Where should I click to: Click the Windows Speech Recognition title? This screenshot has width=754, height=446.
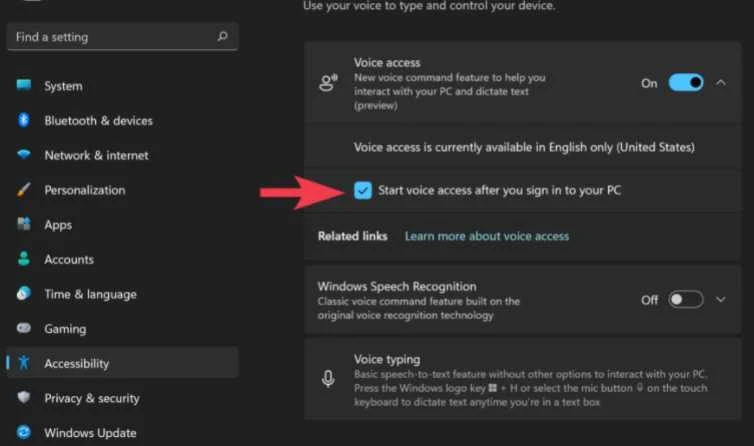click(397, 286)
